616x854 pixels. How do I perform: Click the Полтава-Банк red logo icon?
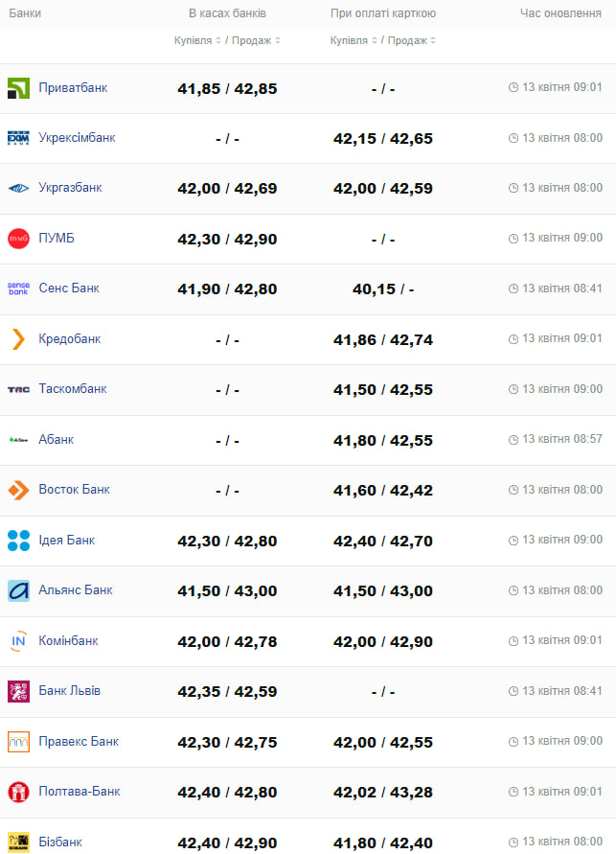click(x=18, y=792)
